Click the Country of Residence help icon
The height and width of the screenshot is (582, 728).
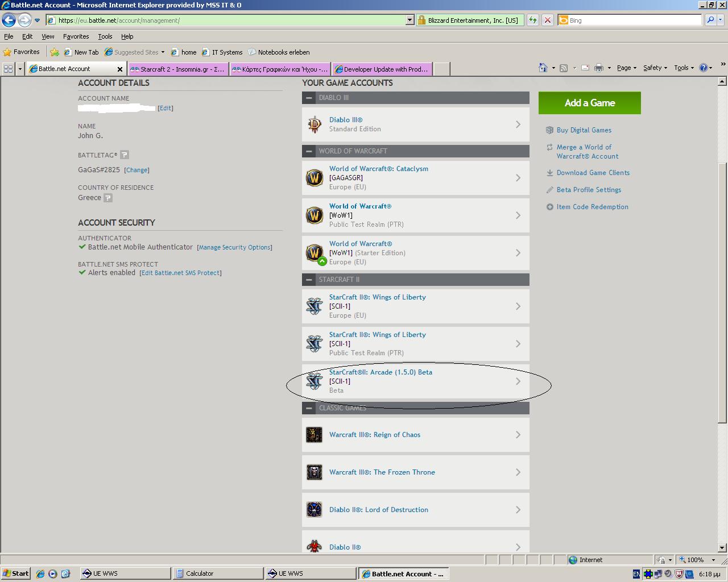[x=108, y=198]
